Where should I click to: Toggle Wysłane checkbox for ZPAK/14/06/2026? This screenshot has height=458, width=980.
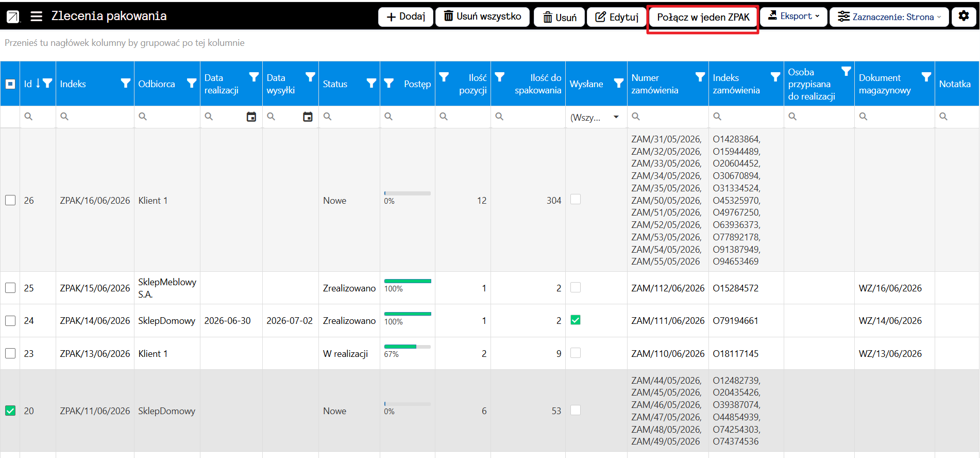pyautogui.click(x=576, y=320)
